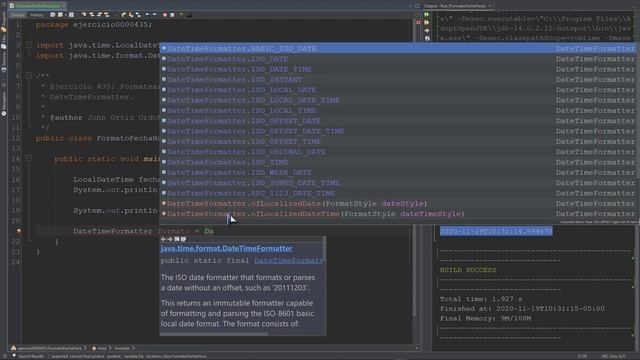Switch to the Source view button
The height and width of the screenshot is (360, 640).
18,15
